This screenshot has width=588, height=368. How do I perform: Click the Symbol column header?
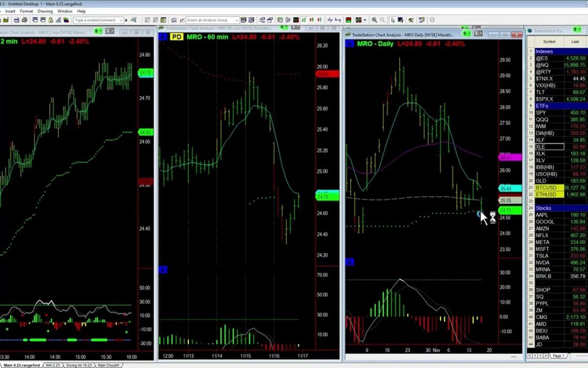pos(549,41)
